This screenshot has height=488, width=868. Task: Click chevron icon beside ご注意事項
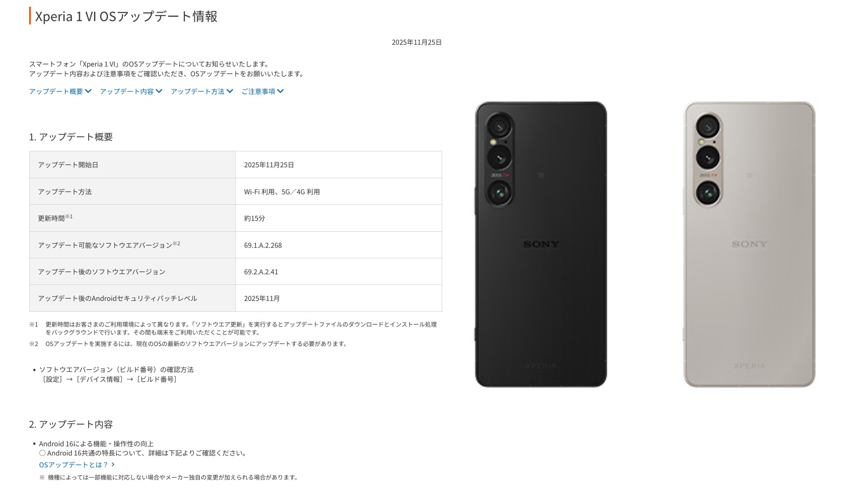[281, 91]
